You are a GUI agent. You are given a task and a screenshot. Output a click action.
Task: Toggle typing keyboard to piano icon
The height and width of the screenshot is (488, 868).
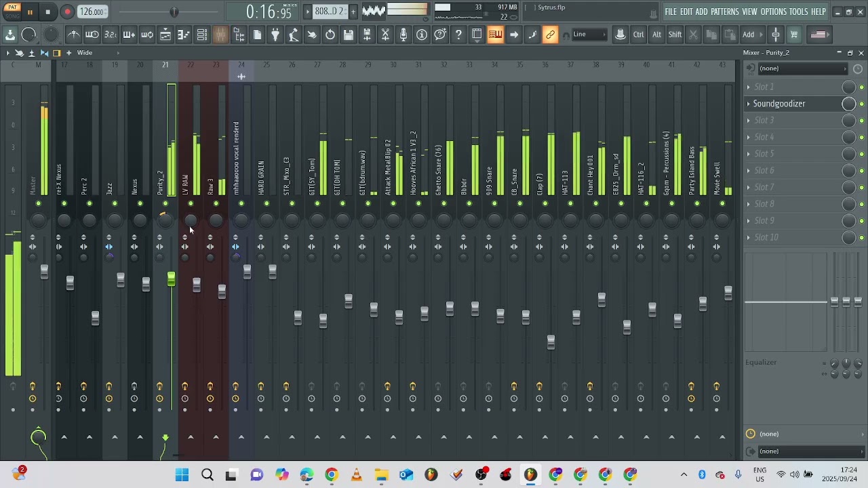[x=495, y=35]
